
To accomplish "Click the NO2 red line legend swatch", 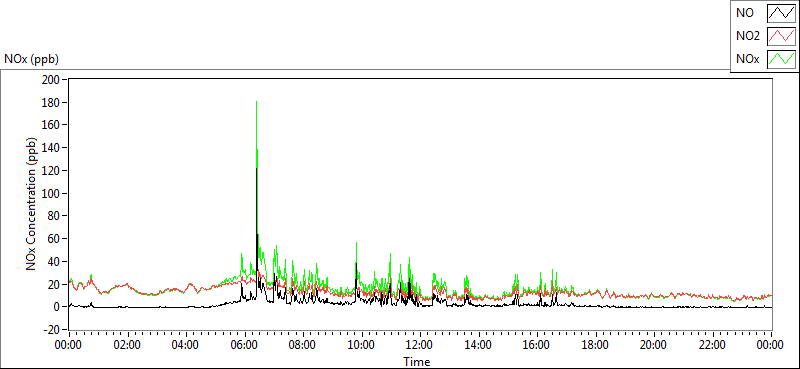I will tap(782, 36).
